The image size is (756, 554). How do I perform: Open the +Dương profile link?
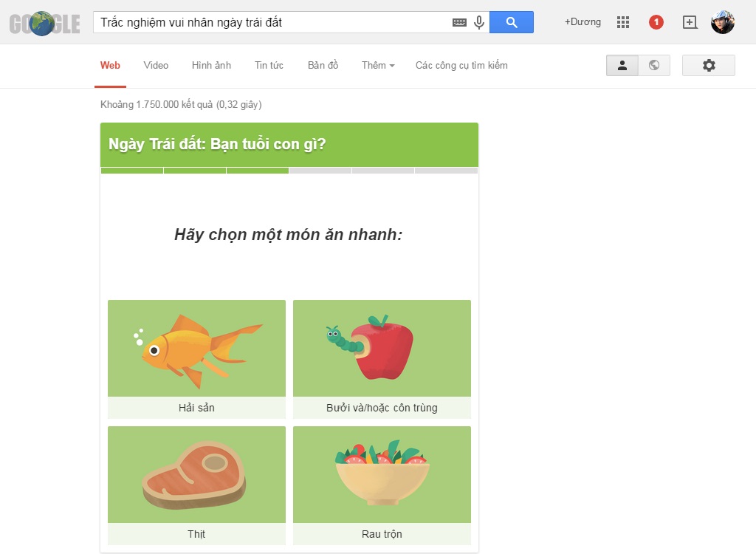(583, 22)
